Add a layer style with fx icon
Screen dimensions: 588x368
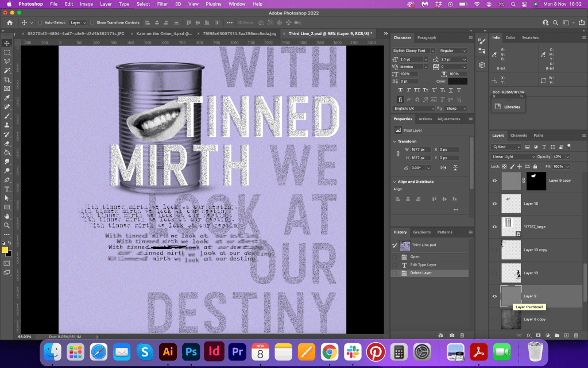pos(529,335)
